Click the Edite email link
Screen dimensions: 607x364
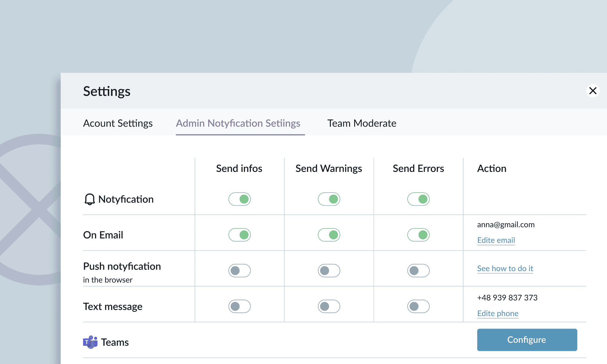pos(496,240)
